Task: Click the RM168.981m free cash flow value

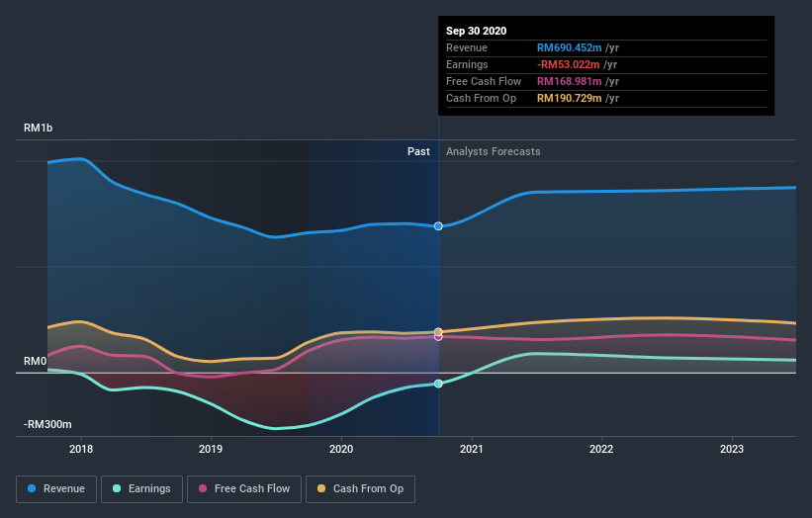Action: (x=569, y=81)
